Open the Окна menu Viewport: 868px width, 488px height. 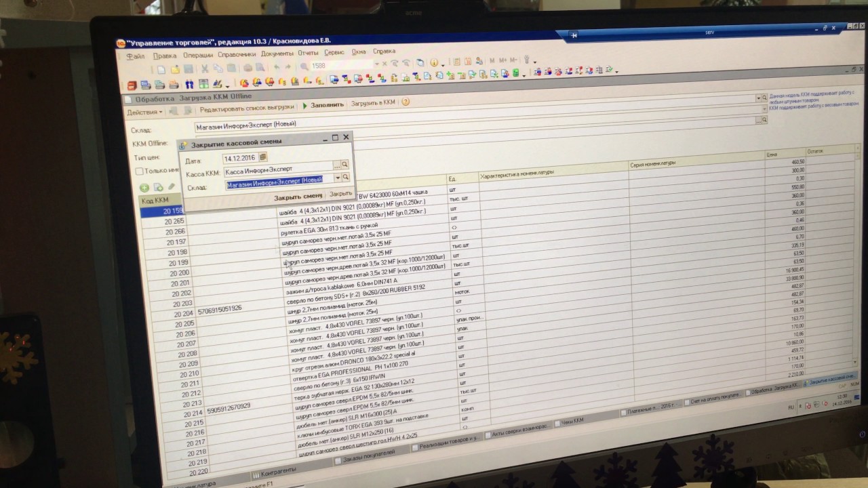click(358, 52)
